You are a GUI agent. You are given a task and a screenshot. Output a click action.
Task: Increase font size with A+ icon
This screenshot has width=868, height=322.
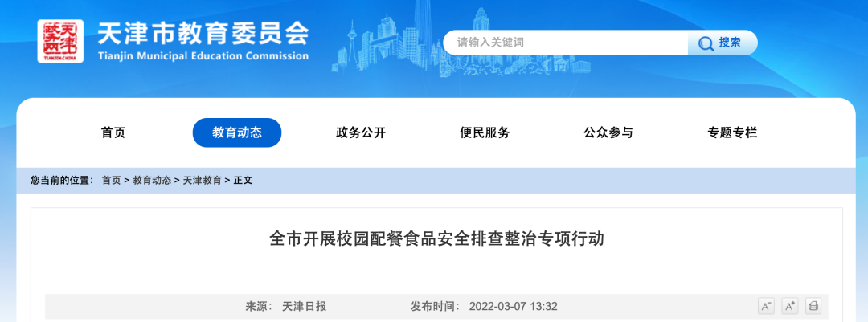(789, 306)
